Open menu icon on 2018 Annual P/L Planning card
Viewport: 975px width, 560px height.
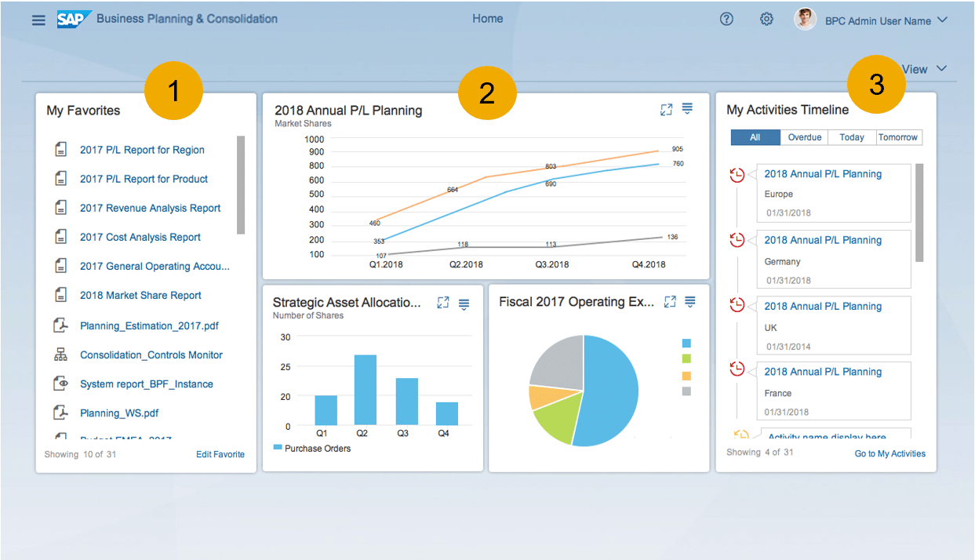pos(687,109)
